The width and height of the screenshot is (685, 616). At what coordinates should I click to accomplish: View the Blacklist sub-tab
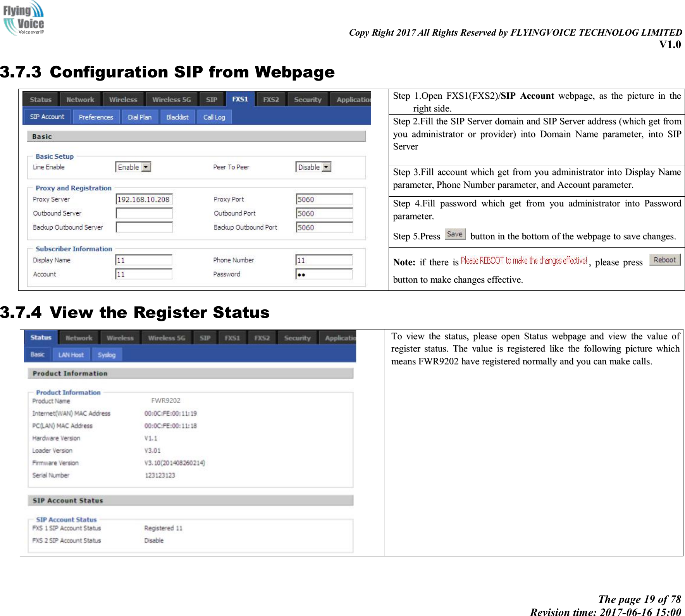pos(177,117)
